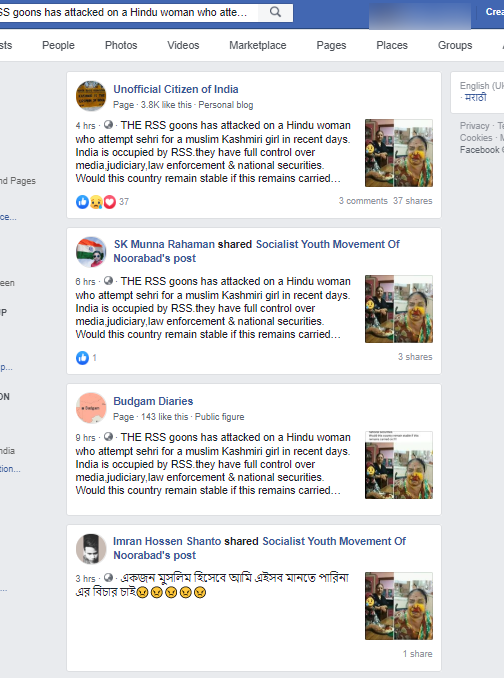This screenshot has width=504, height=678.
Task: Click SK Munna Rahaman's flag avatar
Action: click(x=91, y=252)
